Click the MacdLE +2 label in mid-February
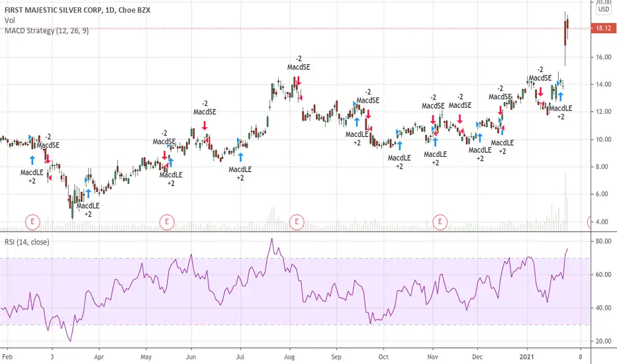 tap(32, 177)
